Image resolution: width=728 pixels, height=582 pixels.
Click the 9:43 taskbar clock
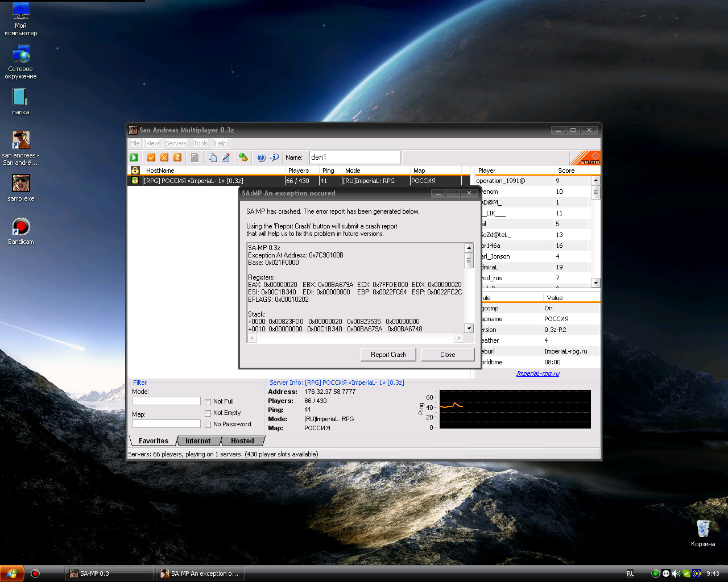[x=713, y=573]
